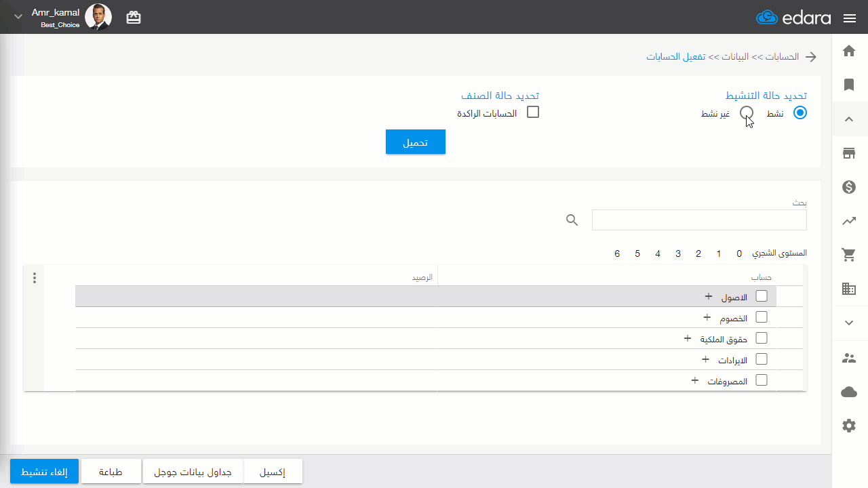Screen dimensions: 868x488
Task: Check the الايرادات account checkbox
Action: [762, 359]
